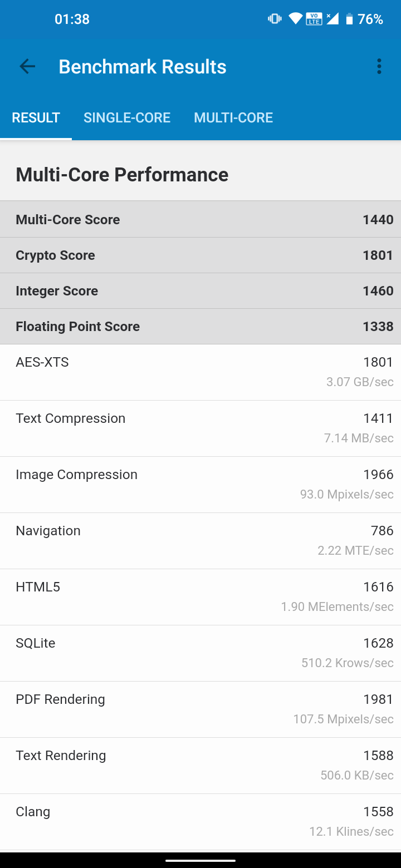Tap the Wi-Fi status icon
The height and width of the screenshot is (868, 401).
(295, 19)
